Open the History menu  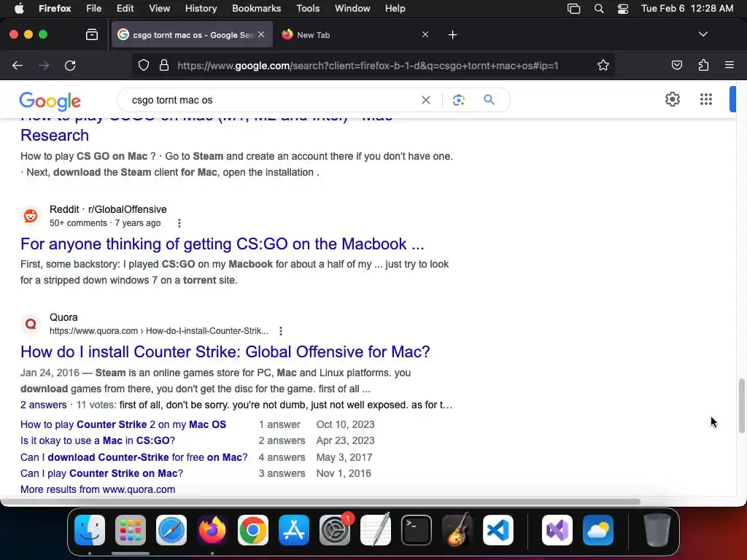[x=201, y=9]
